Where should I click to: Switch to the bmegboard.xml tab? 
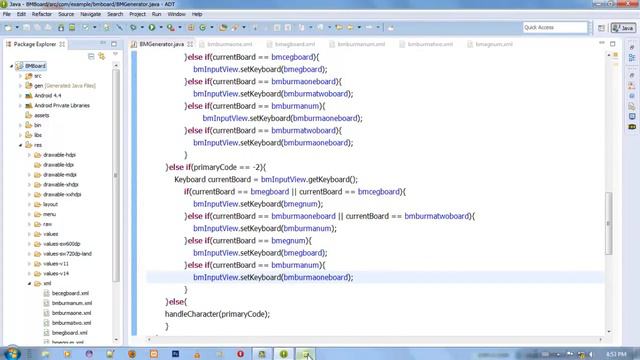295,44
